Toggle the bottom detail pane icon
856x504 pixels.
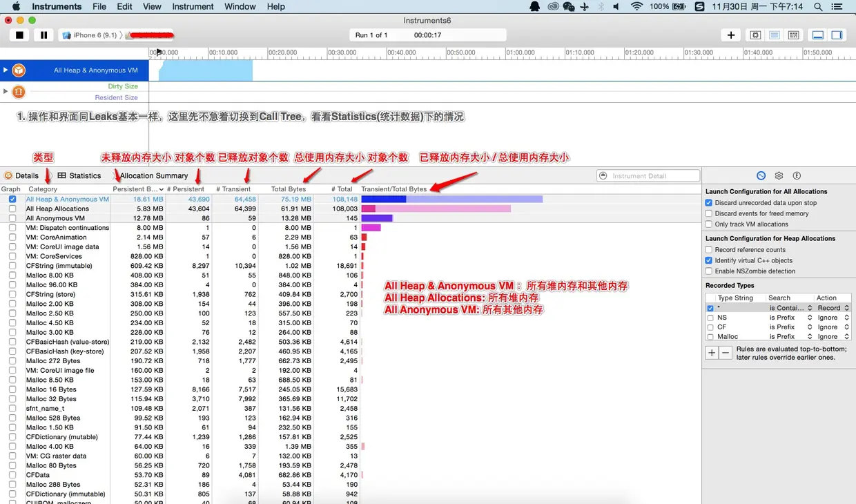[x=818, y=35]
